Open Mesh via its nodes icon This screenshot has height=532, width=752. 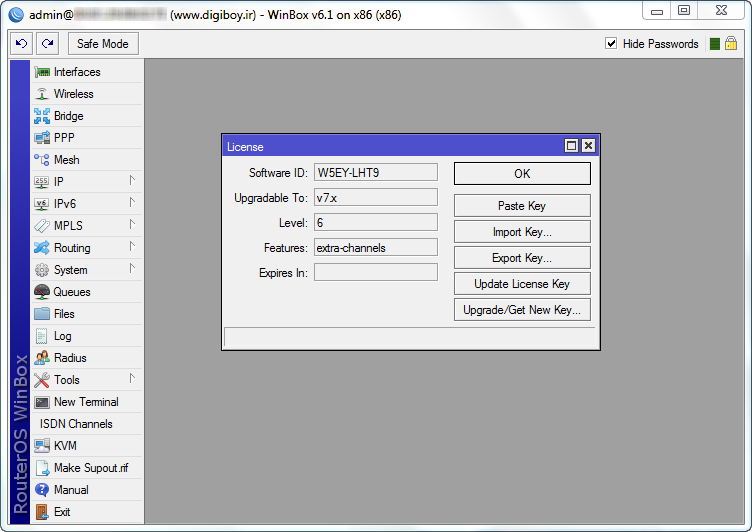pos(42,160)
